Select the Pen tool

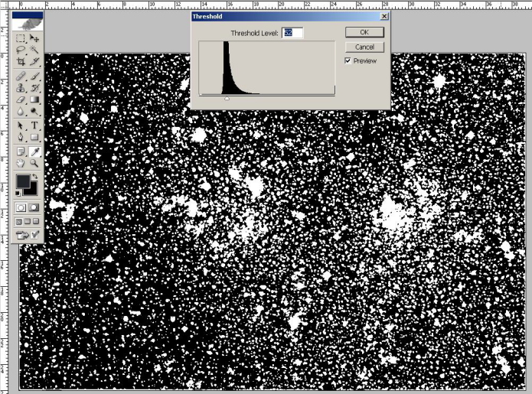[21, 137]
